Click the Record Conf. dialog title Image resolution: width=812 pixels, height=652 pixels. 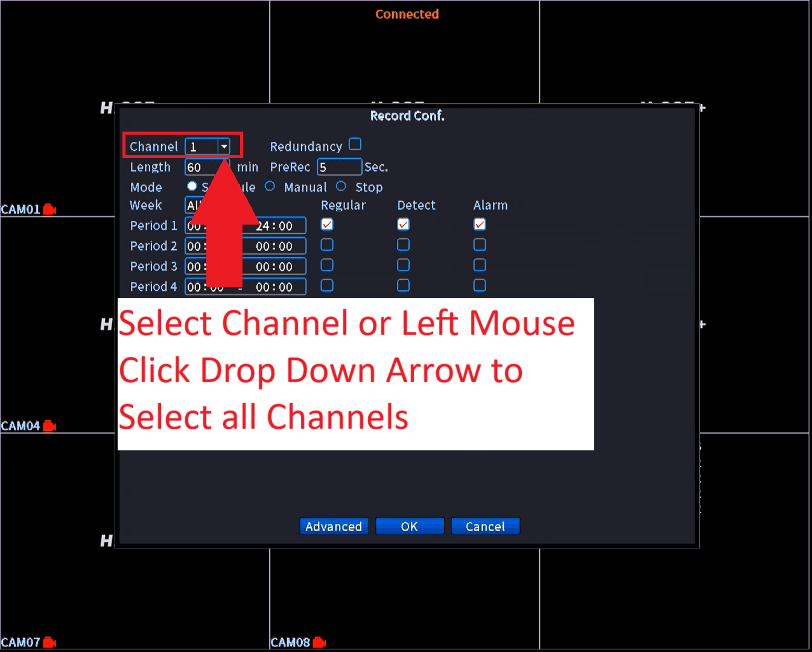(407, 116)
